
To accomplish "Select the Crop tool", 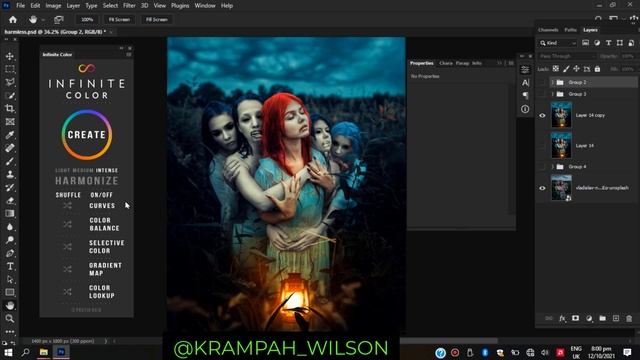I will tap(10, 108).
